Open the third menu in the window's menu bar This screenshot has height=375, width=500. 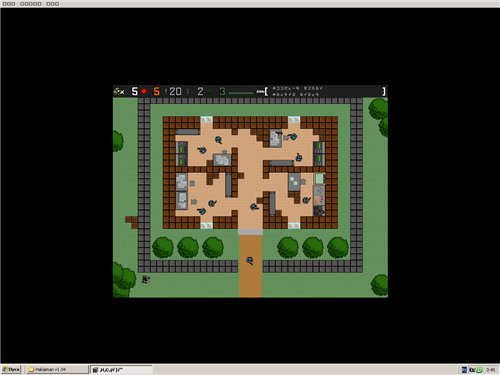(x=53, y=4)
